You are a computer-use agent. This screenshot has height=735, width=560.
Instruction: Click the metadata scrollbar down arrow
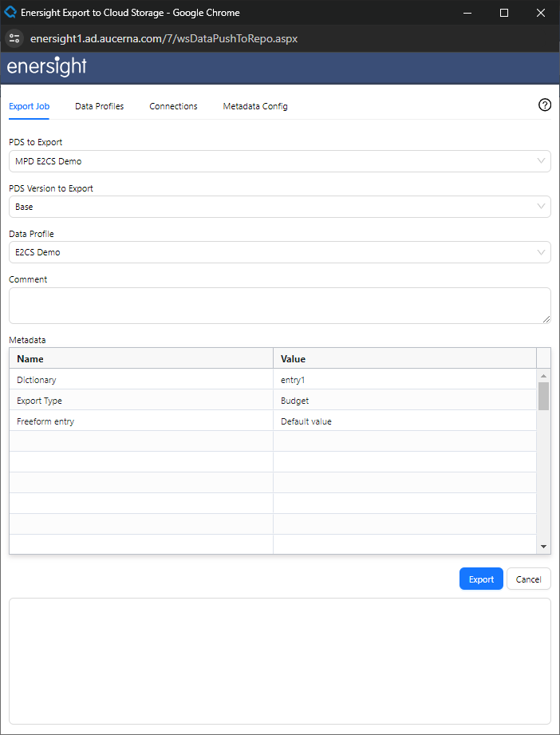543,546
